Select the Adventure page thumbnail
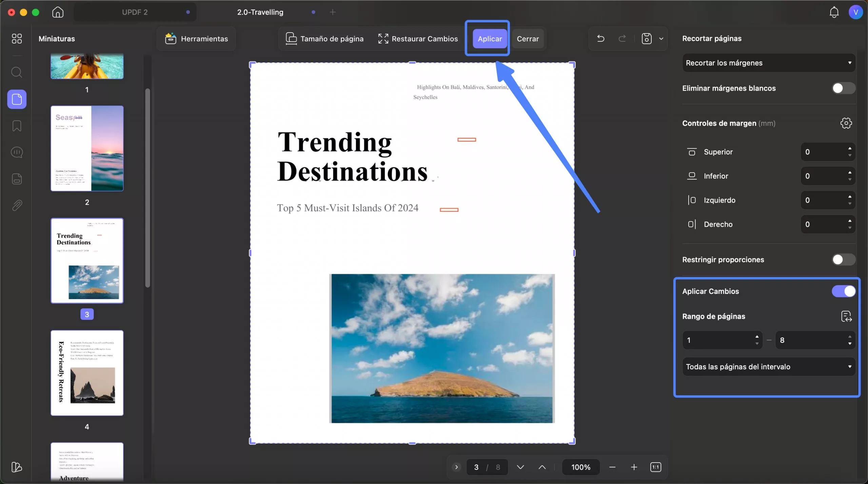The height and width of the screenshot is (484, 868). point(87,462)
